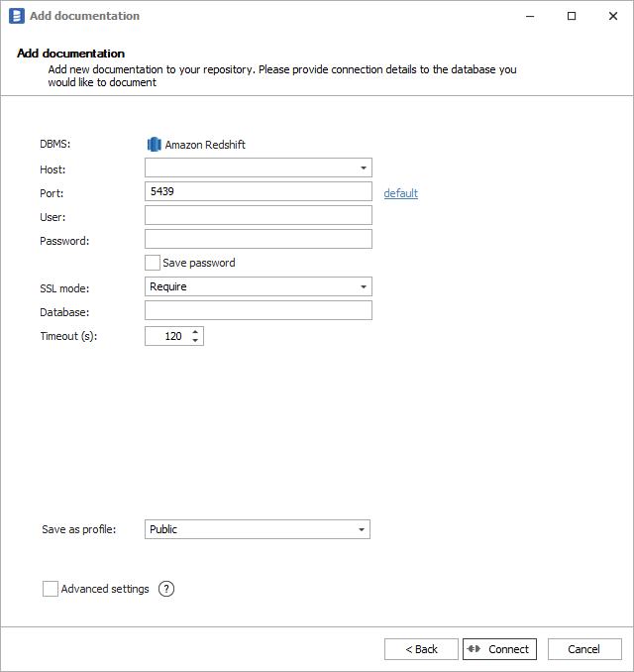
Task: Enable the Advanced settings checkbox
Action: click(x=51, y=589)
